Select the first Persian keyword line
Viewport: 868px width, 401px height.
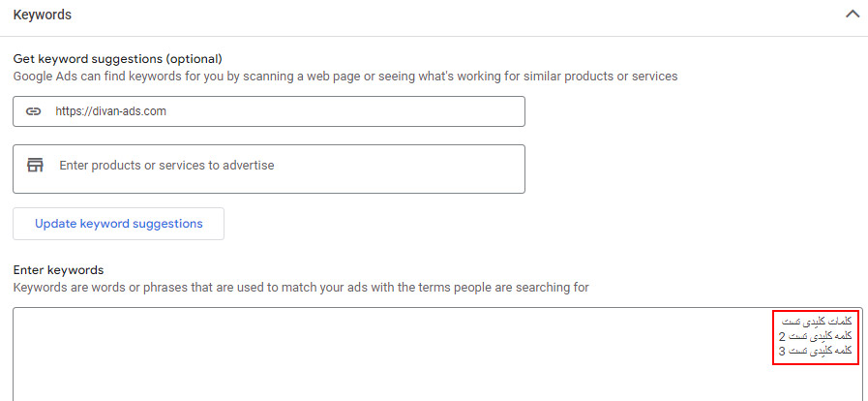(817, 322)
